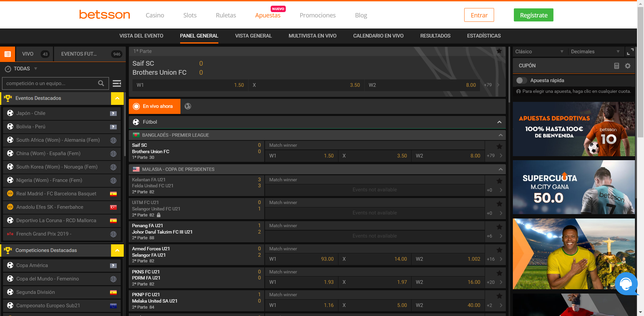The width and height of the screenshot is (644, 316).
Task: Click the orange list view icon
Action: pos(7,54)
